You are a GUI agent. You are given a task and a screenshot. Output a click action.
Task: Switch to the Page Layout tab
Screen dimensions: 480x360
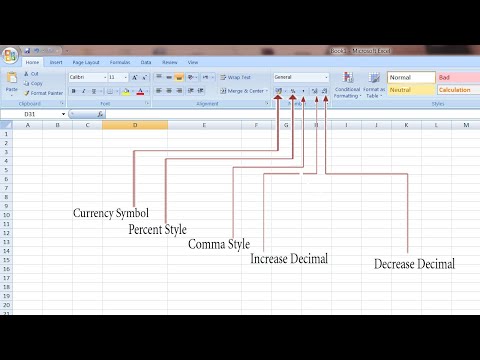click(x=86, y=62)
